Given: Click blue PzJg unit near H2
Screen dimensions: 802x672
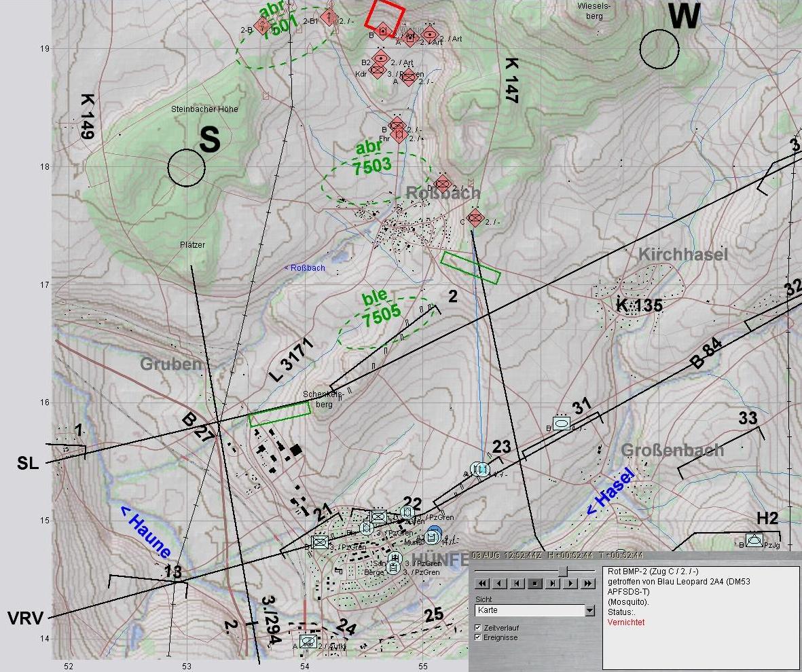Looking at the screenshot, I should click(x=754, y=541).
